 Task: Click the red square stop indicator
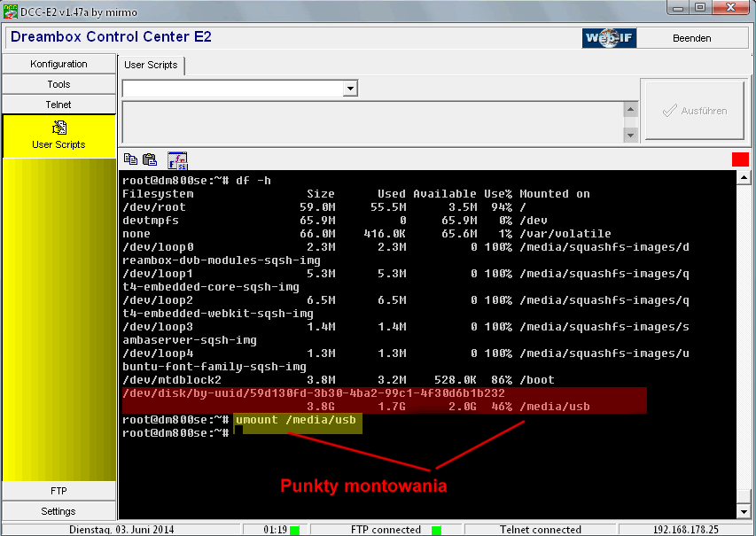pyautogui.click(x=740, y=159)
